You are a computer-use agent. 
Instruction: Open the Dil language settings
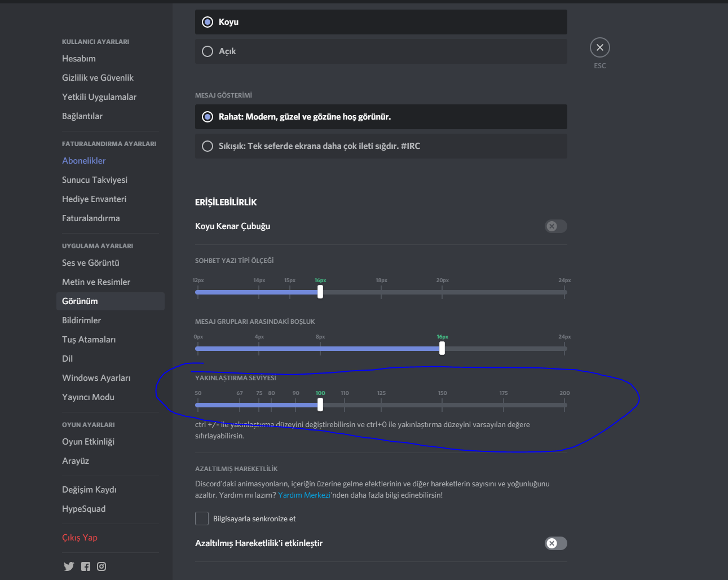pyautogui.click(x=111, y=359)
